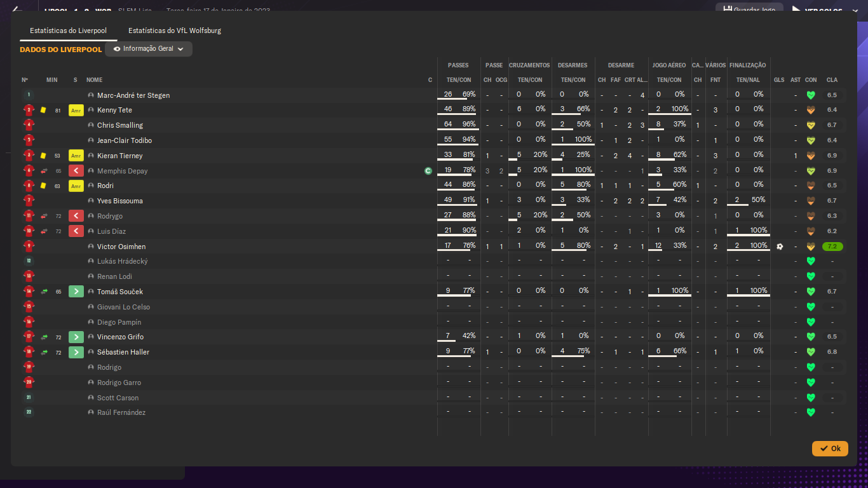Click Kieran Tierney's assist count 1
Viewport: 868px width, 488px height.
point(796,156)
